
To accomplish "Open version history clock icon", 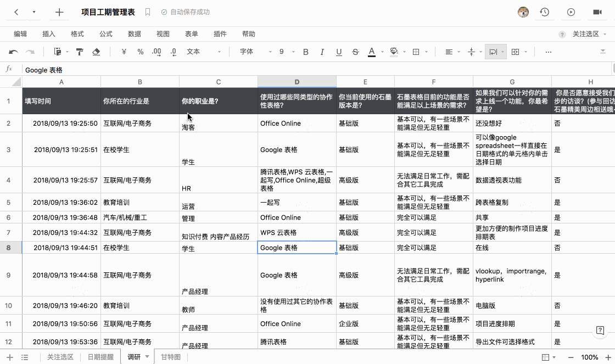I will point(544,12).
